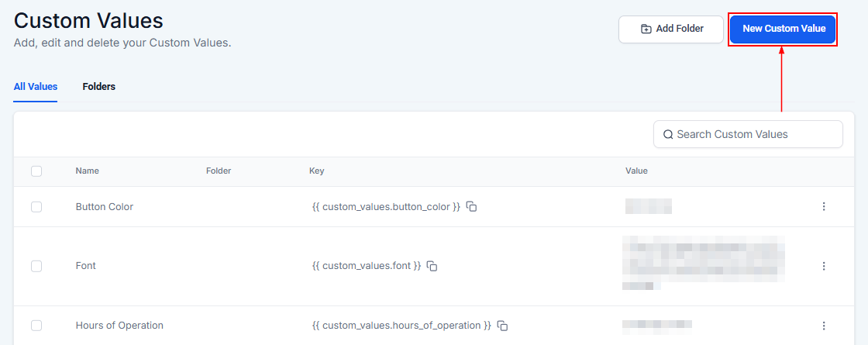The width and height of the screenshot is (868, 345).
Task: Click the Button Color row name
Action: click(x=105, y=207)
